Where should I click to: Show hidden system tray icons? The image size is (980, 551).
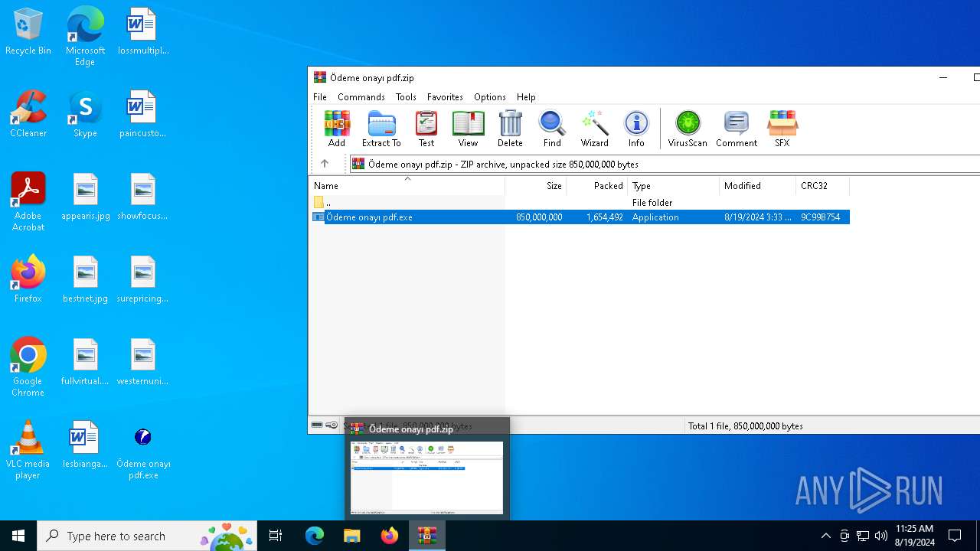825,536
